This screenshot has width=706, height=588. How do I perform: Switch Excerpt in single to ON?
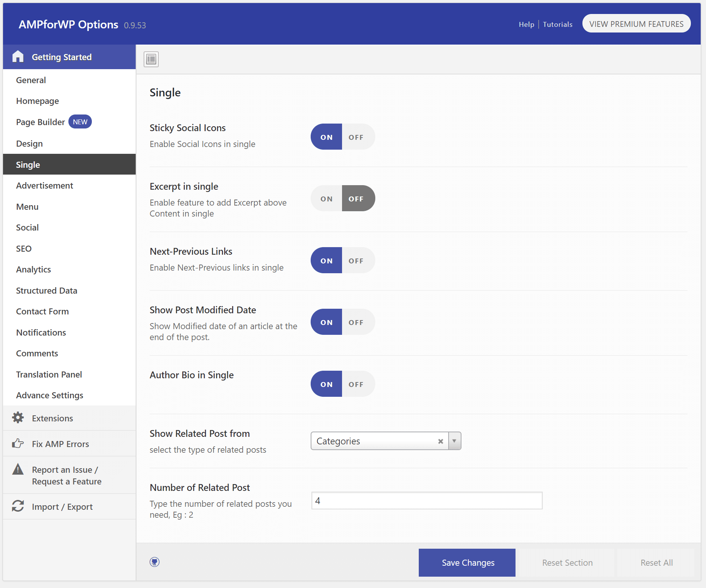tap(327, 199)
